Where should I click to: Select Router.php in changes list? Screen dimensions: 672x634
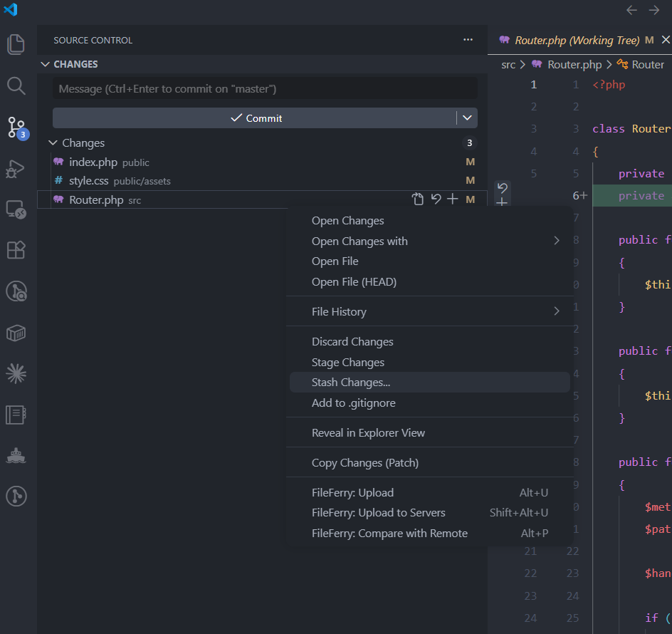(262, 199)
